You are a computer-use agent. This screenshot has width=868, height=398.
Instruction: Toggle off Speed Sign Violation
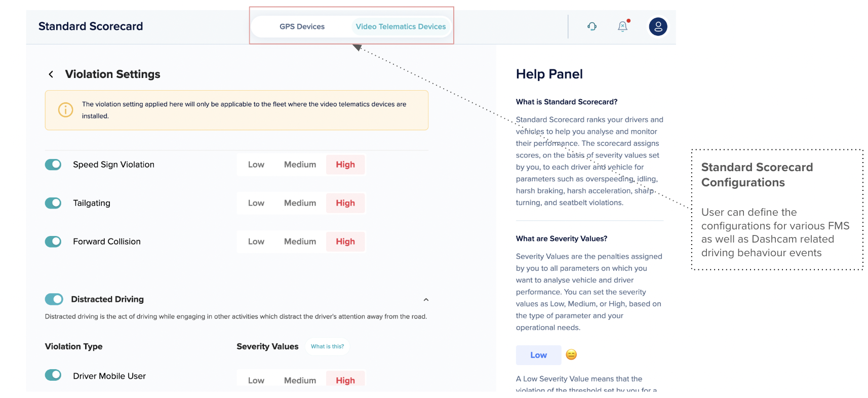[x=53, y=165]
